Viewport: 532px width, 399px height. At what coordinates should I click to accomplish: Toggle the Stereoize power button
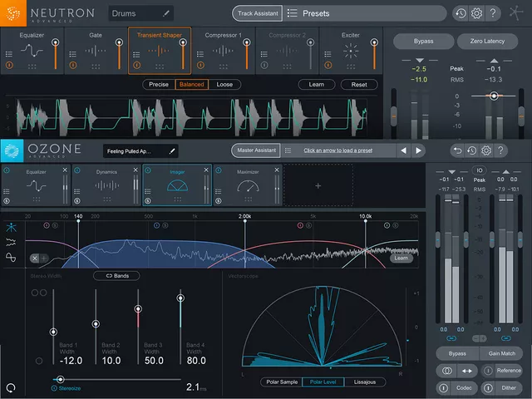pyautogui.click(x=55, y=387)
